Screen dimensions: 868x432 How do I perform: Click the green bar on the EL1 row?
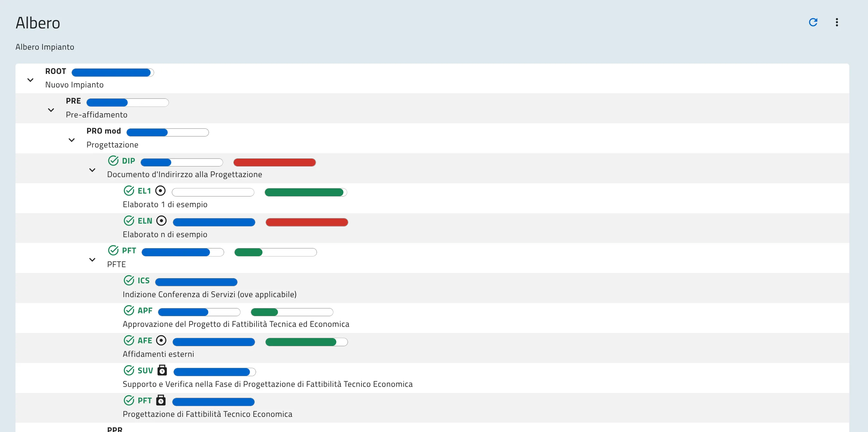click(306, 193)
